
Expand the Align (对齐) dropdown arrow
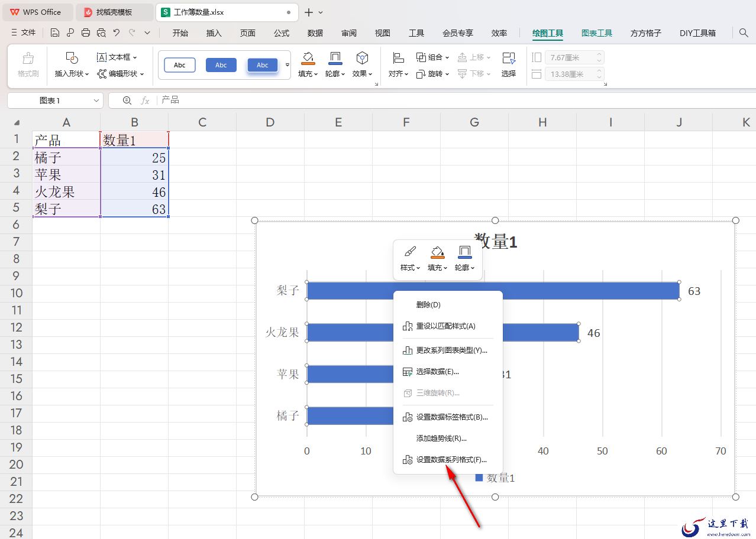tap(407, 74)
